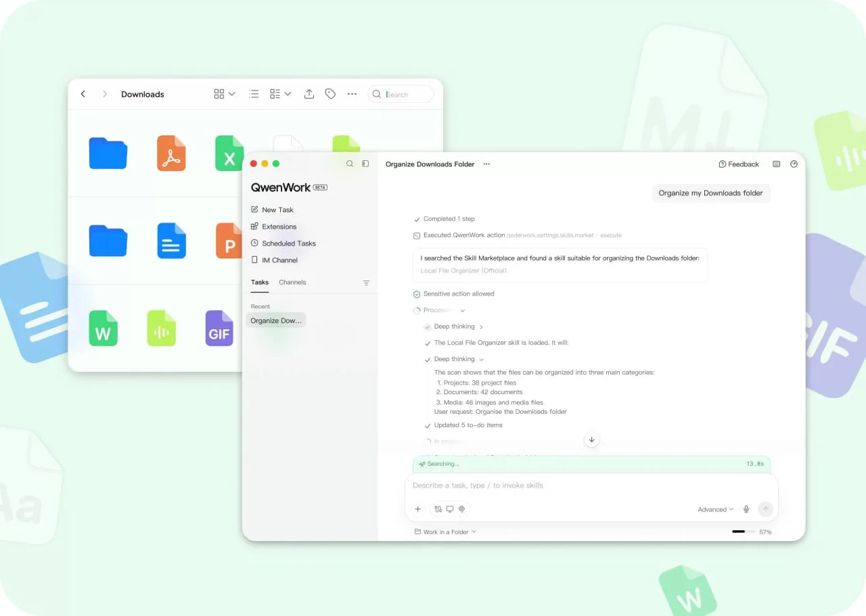866x616 pixels.
Task: Select the blue folder in the top row
Action: pos(108,153)
